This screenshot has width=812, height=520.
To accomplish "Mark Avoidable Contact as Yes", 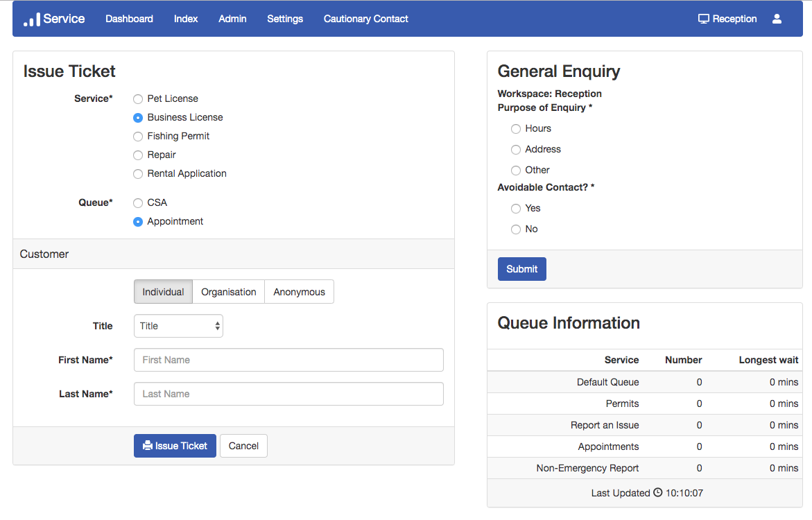I will (x=516, y=209).
